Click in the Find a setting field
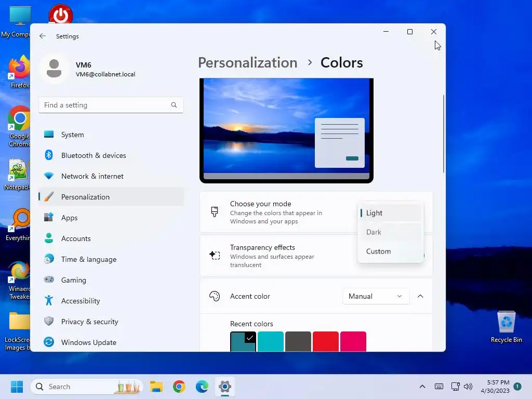The image size is (532, 399). click(x=111, y=105)
